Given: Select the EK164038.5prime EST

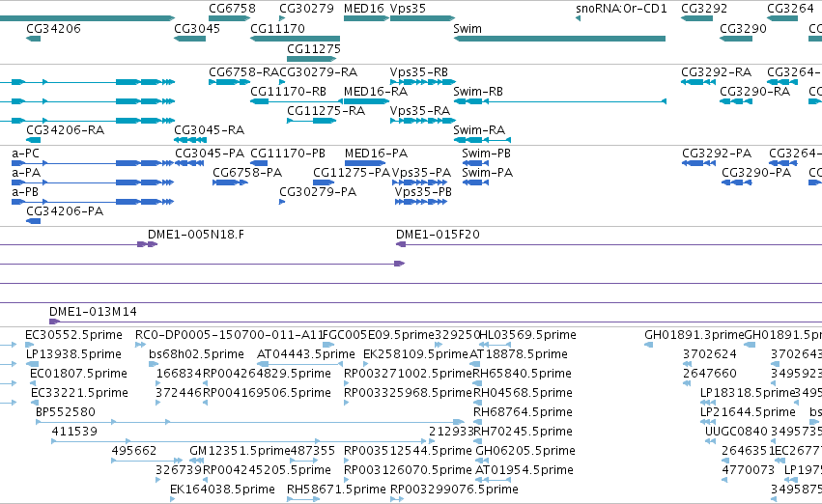Looking at the screenshot, I should 173,499.
